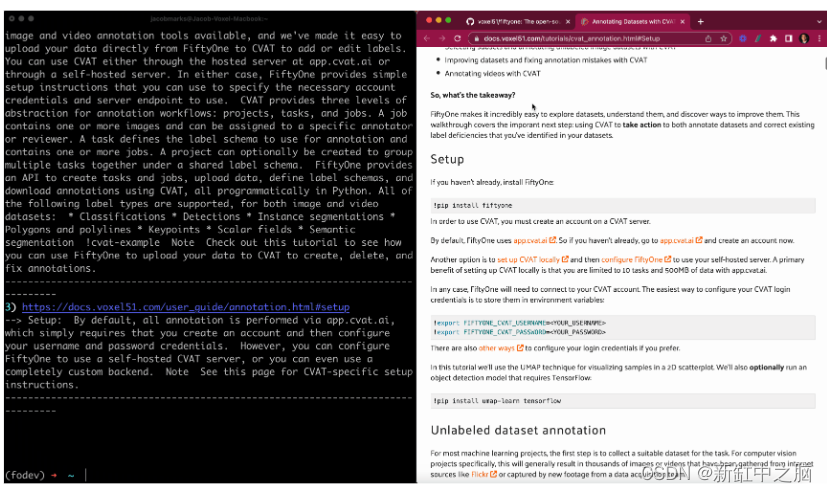Open the green feather extension icon
827x492 pixels.
click(758, 38)
